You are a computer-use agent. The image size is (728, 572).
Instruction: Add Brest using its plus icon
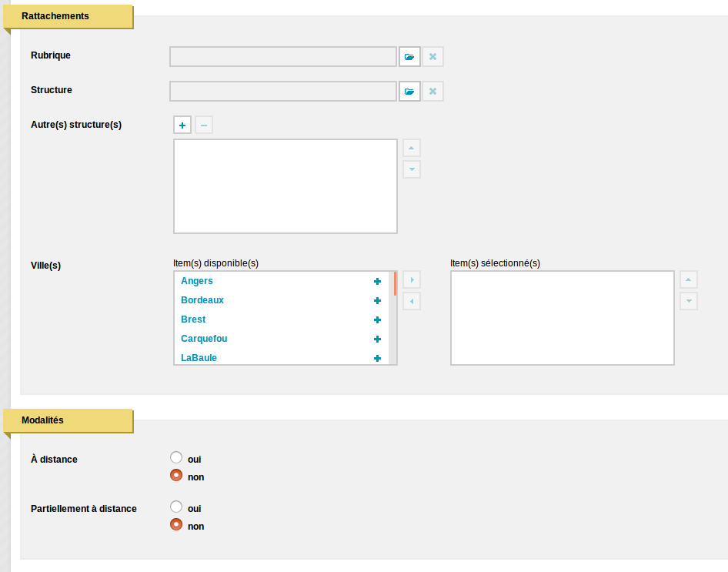[377, 320]
